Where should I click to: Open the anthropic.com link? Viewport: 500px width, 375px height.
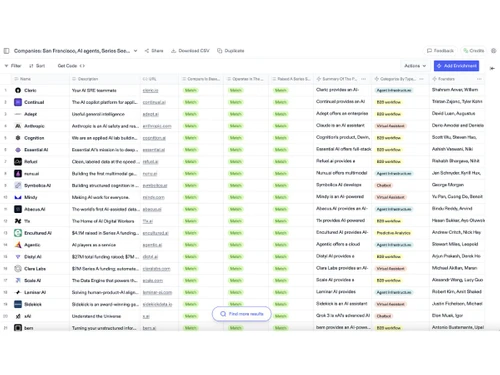point(157,126)
